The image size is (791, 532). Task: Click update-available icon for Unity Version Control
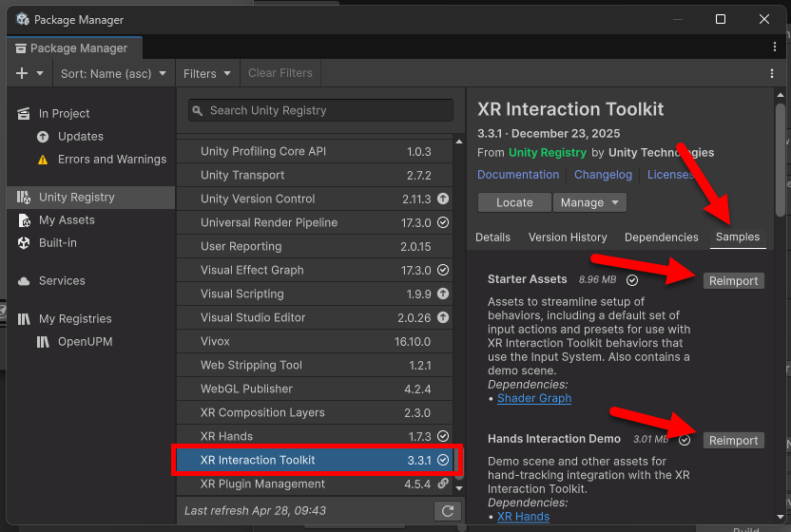443,199
